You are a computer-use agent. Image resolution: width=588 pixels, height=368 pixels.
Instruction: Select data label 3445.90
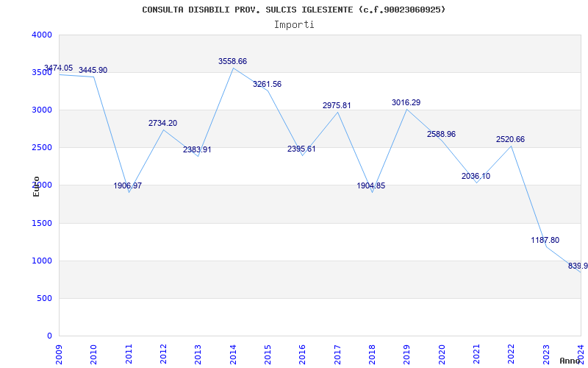[93, 70]
